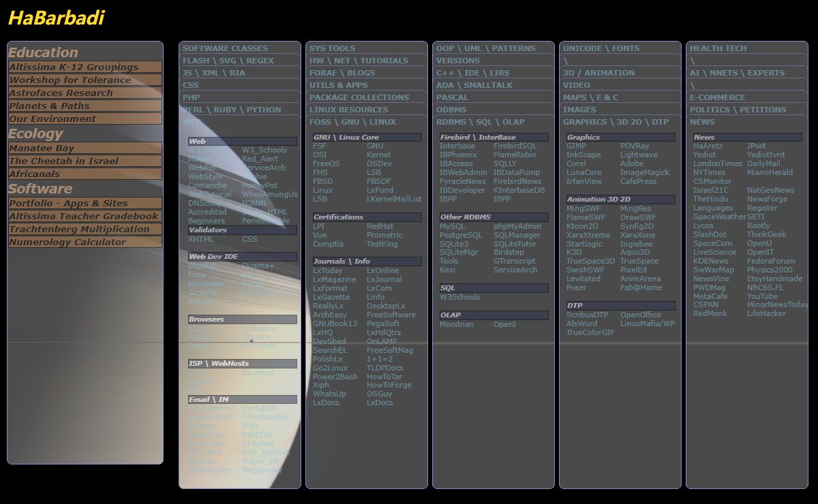818x504 pixels.
Task: Click the GIMP link
Action: [576, 146]
